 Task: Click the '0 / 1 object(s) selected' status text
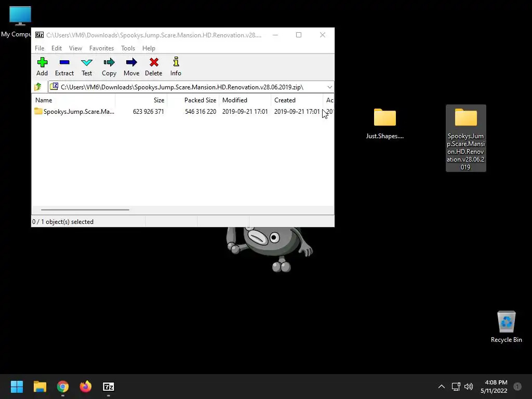click(x=63, y=221)
